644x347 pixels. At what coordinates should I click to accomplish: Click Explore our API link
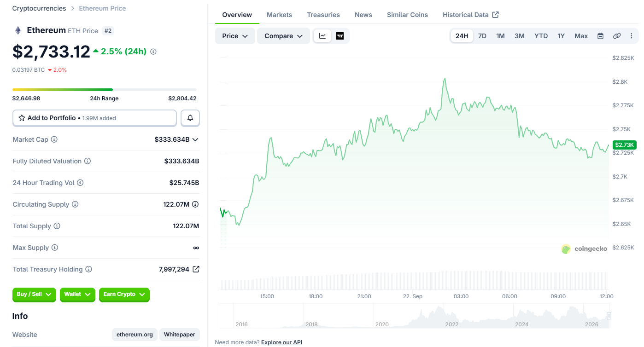pyautogui.click(x=281, y=342)
